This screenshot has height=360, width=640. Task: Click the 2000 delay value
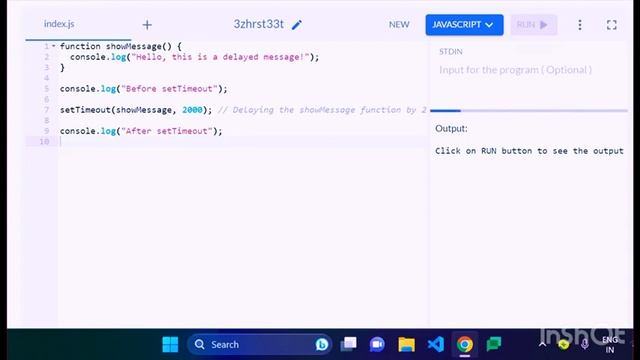coord(192,110)
